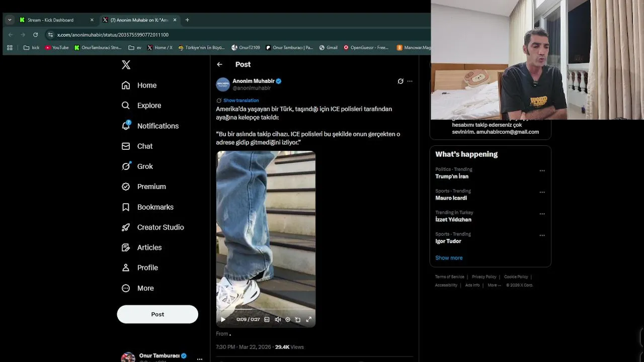Open the kick bookmarks folder

[x=31, y=48]
